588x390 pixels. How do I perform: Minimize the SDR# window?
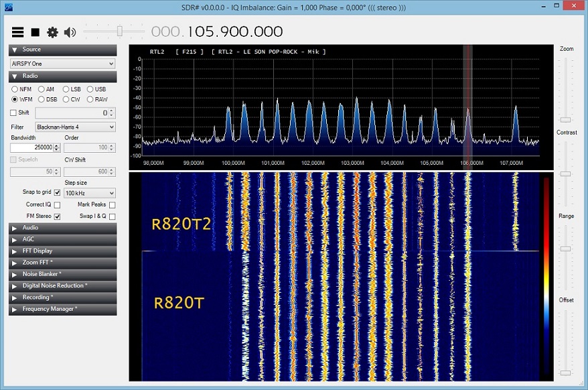click(x=544, y=7)
